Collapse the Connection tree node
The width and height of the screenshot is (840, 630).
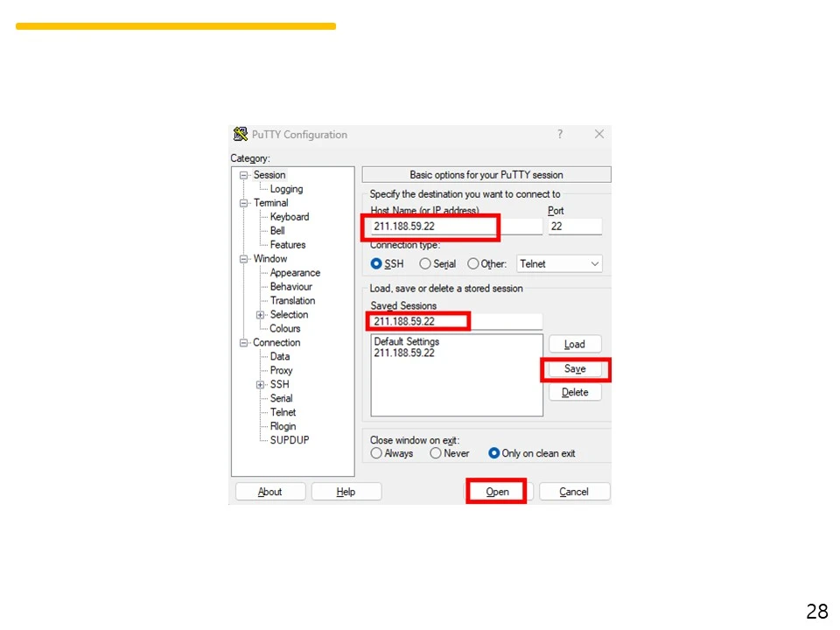pos(244,343)
